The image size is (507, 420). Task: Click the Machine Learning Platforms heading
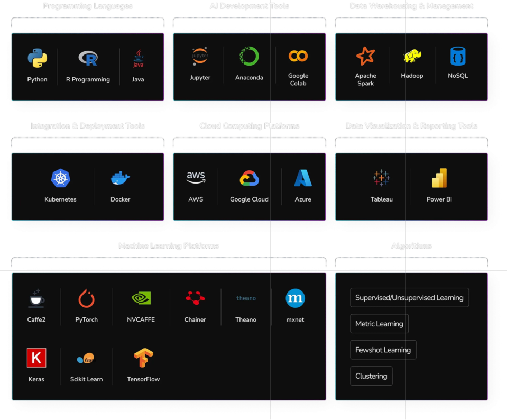[x=169, y=245]
